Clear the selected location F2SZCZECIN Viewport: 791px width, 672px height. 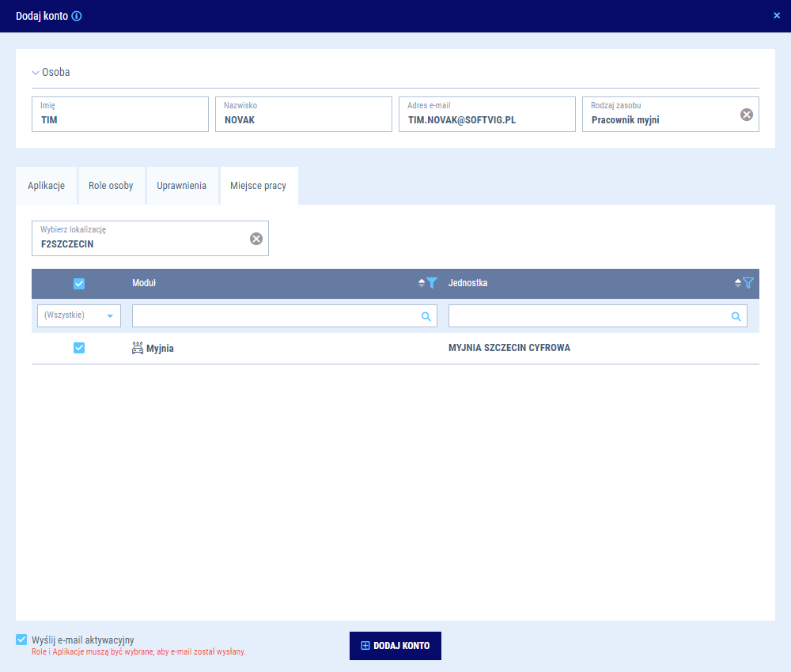[x=255, y=239]
